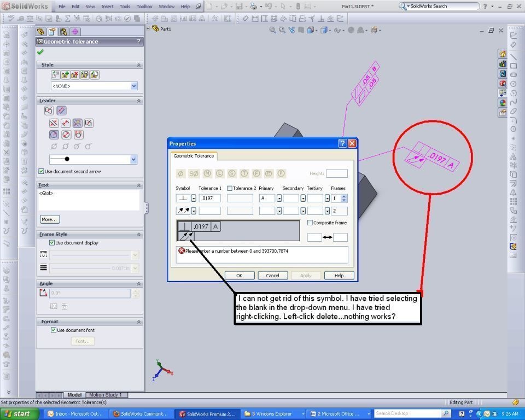Open the Style <NONE> dropdown
This screenshot has height=420, width=525.
(x=134, y=86)
